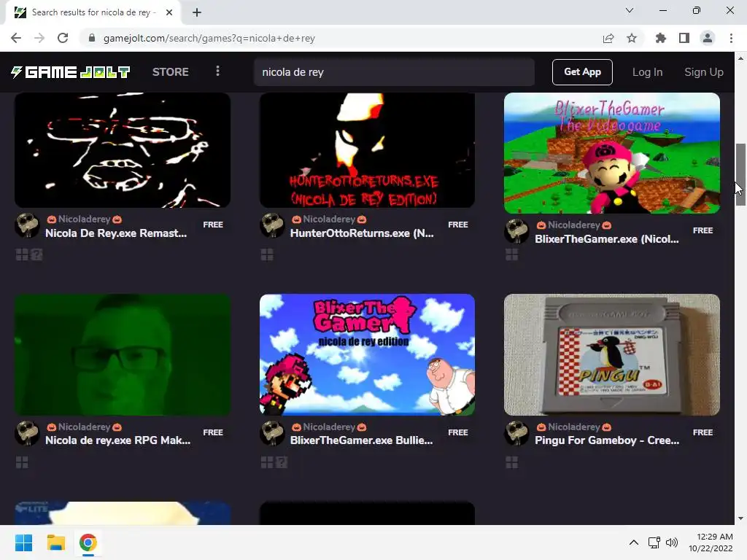
Task: Open the Pingu Game Boy cartridge thumbnail
Action: point(612,355)
